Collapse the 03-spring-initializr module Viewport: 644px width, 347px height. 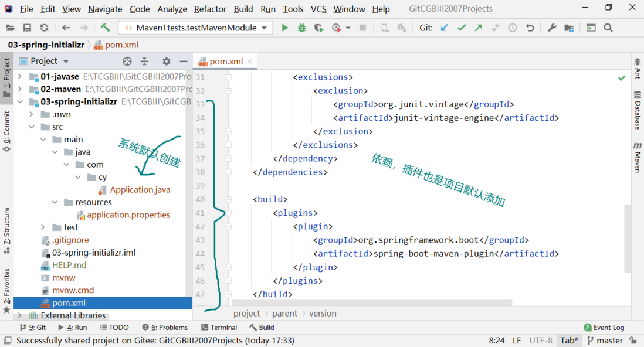[x=20, y=101]
